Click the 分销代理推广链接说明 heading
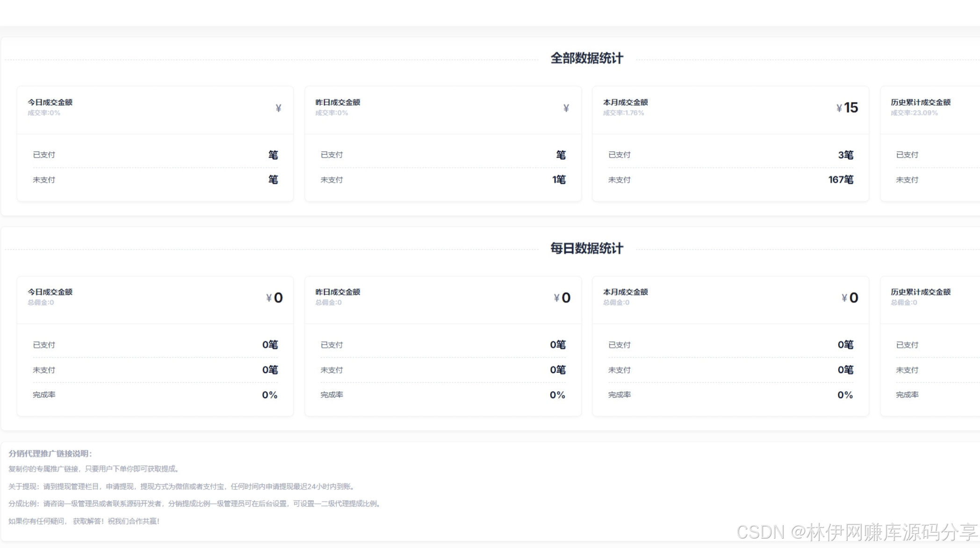This screenshot has width=980, height=548. [x=50, y=454]
